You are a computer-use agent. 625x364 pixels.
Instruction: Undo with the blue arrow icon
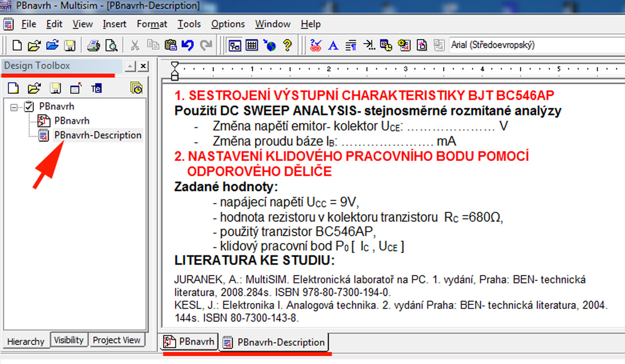[187, 45]
